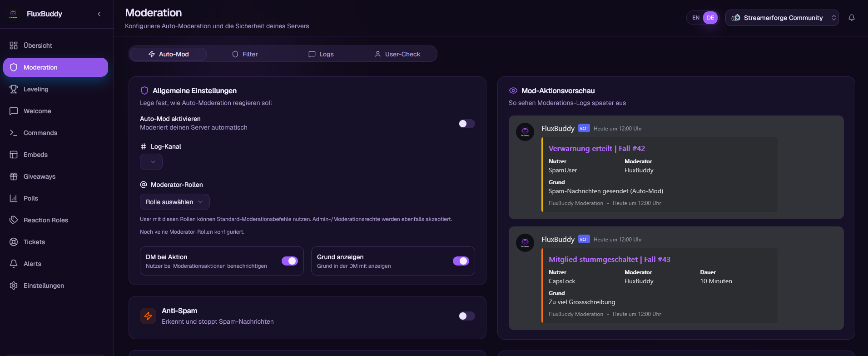The width and height of the screenshot is (868, 356).
Task: Select the DE language option
Action: tap(710, 18)
